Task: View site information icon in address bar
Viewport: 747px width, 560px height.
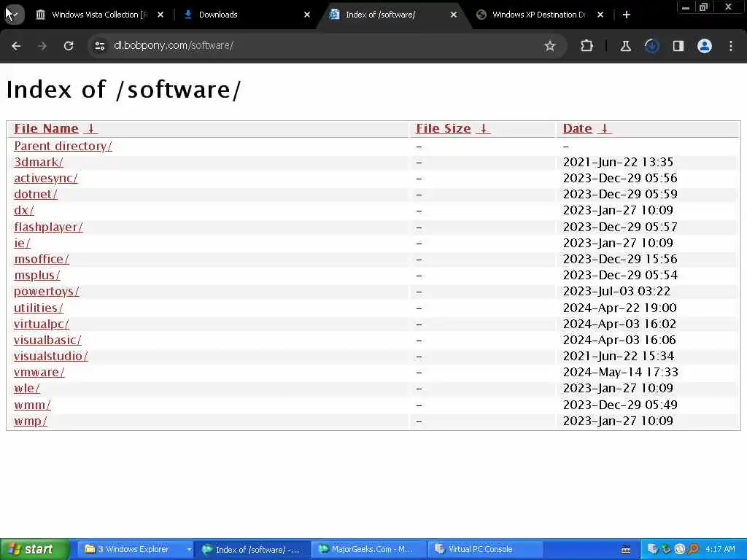Action: pos(99,46)
